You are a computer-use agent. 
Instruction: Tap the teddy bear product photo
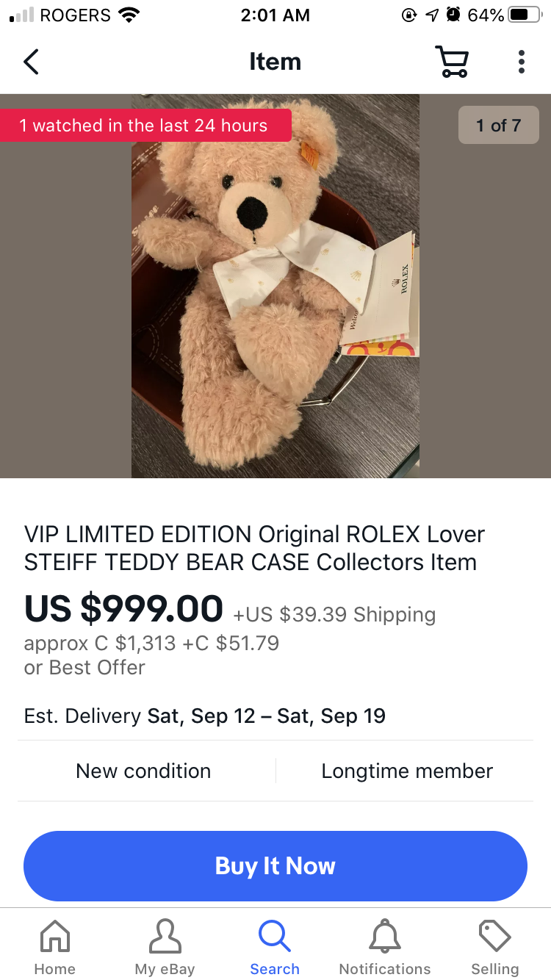tap(275, 287)
